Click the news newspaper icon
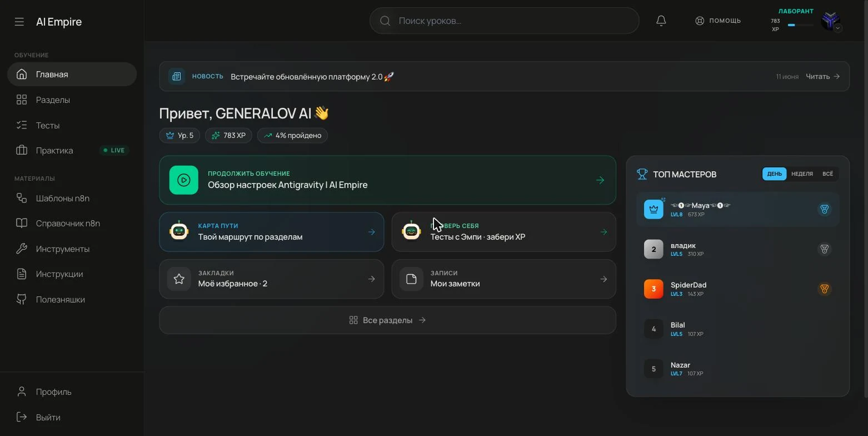This screenshot has width=868, height=436. tap(177, 76)
